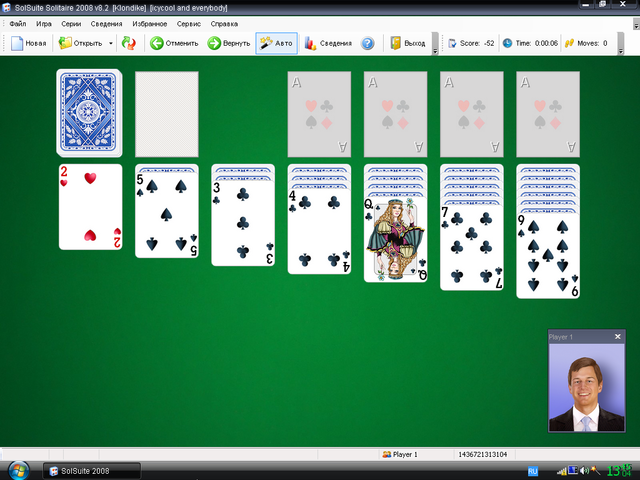Screen dimensions: 640x480
Task: Click the volume speaker tray icon
Action: tap(584, 471)
